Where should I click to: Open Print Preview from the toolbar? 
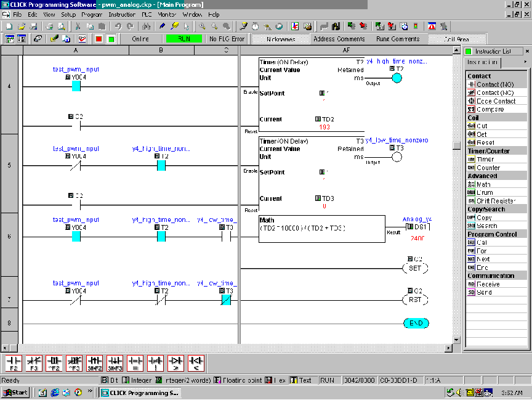pyautogui.click(x=62, y=27)
